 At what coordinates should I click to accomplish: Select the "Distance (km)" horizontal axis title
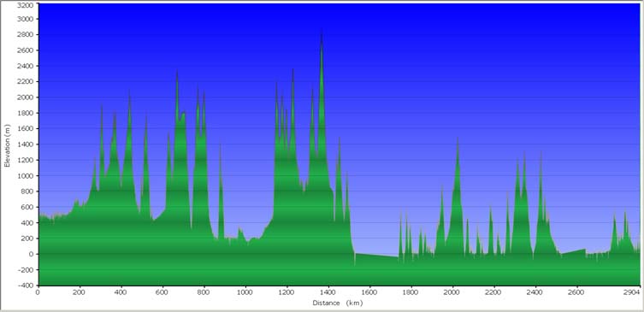pos(338,303)
